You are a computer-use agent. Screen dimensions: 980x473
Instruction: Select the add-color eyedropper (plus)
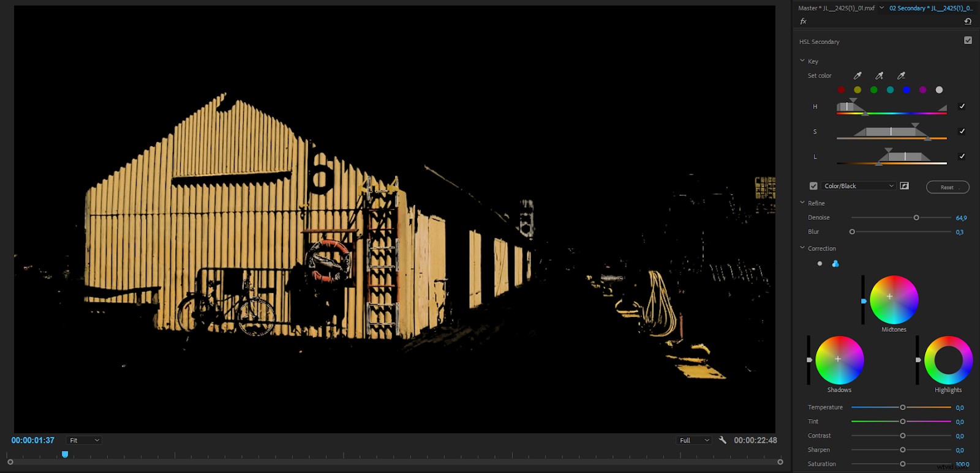pyautogui.click(x=880, y=76)
